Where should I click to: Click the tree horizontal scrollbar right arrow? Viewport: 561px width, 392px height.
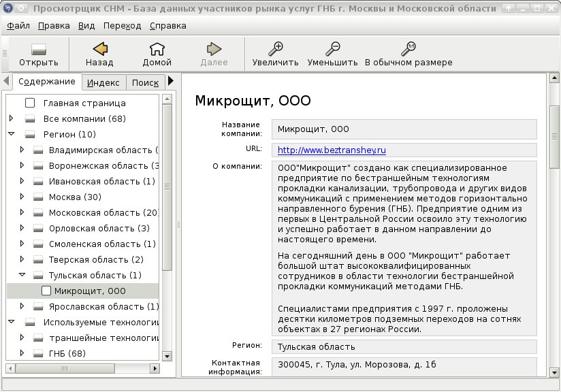[x=155, y=368]
